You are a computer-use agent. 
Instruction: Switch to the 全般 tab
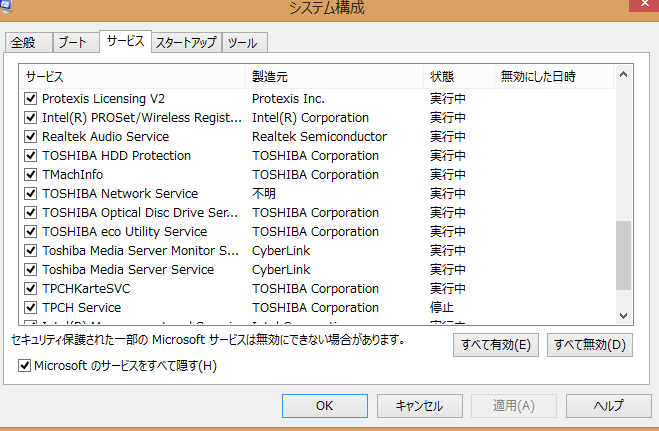point(29,42)
